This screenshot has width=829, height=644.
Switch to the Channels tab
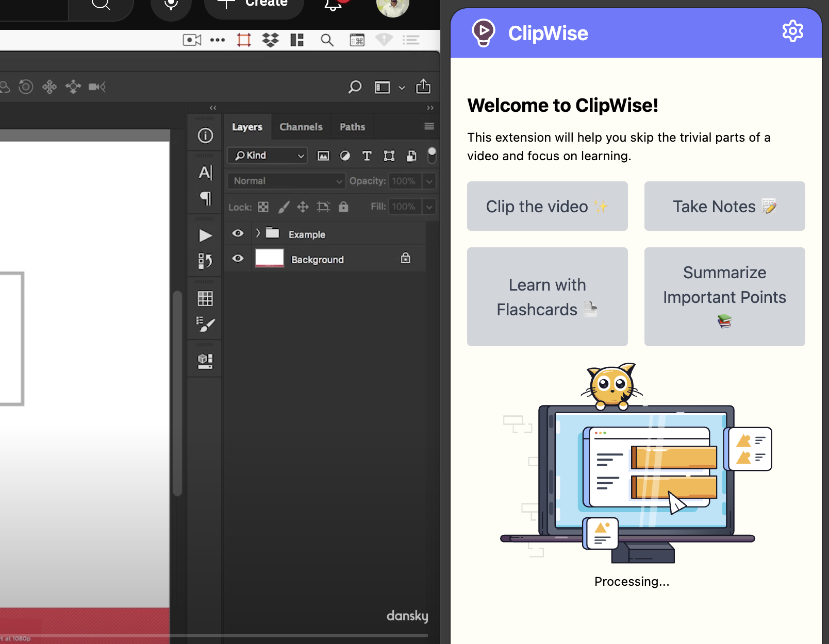[x=301, y=127]
